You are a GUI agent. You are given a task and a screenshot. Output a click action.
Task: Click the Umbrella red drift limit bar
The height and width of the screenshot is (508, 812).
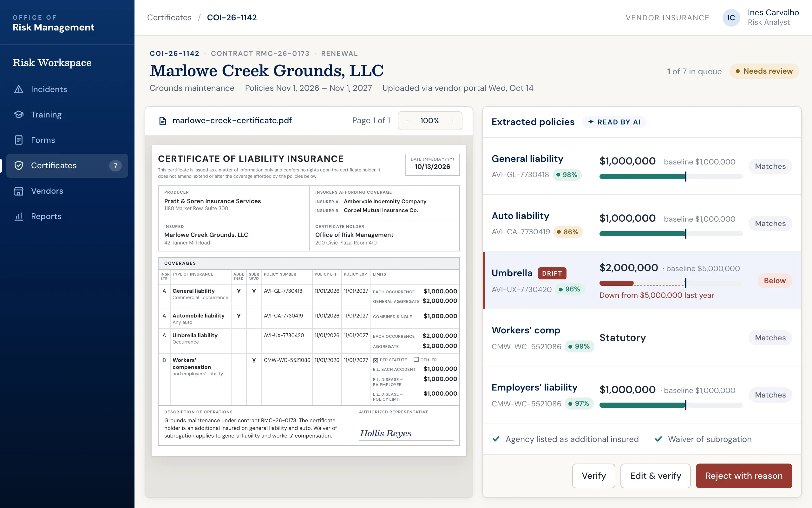(x=616, y=283)
